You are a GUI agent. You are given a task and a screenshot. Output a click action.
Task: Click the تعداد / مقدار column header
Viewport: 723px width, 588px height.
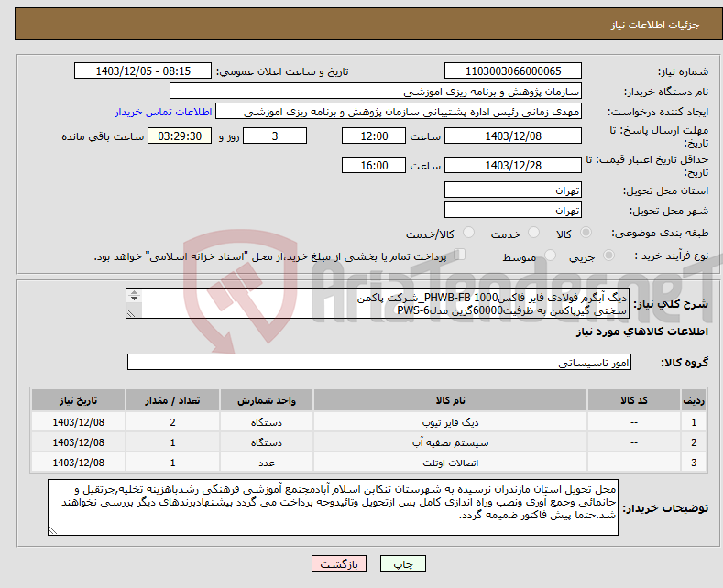(172, 400)
